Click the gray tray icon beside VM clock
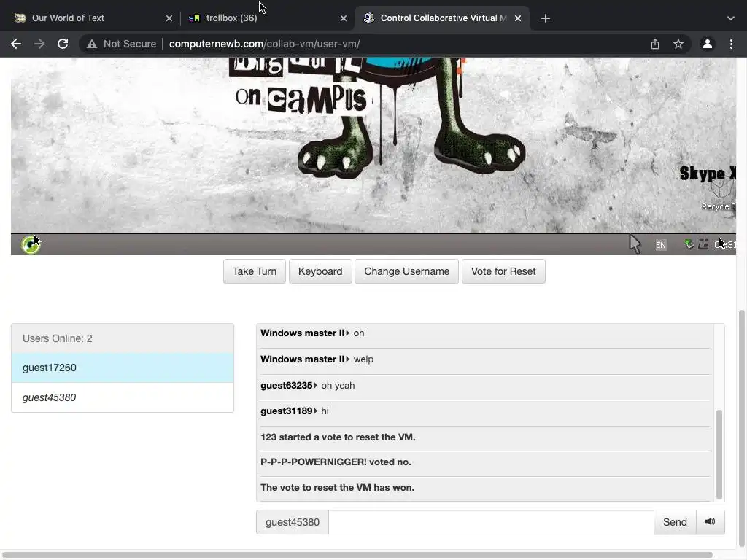The image size is (747, 560). pyautogui.click(x=703, y=245)
